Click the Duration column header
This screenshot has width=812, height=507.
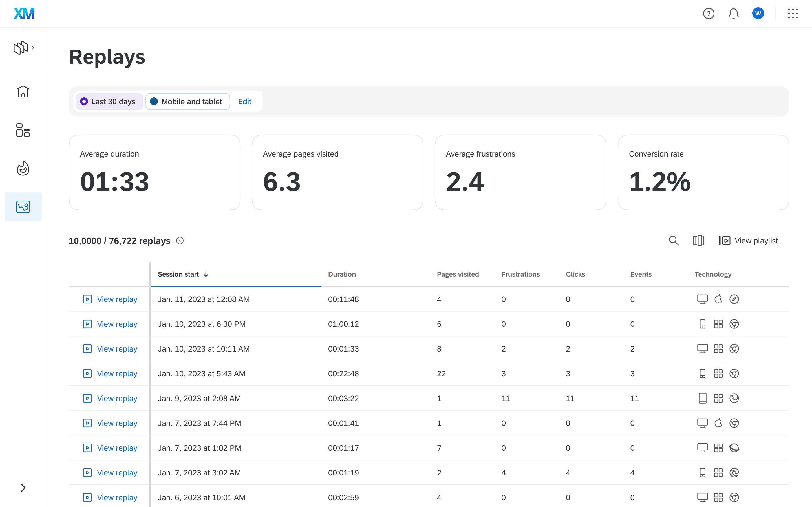pos(342,274)
